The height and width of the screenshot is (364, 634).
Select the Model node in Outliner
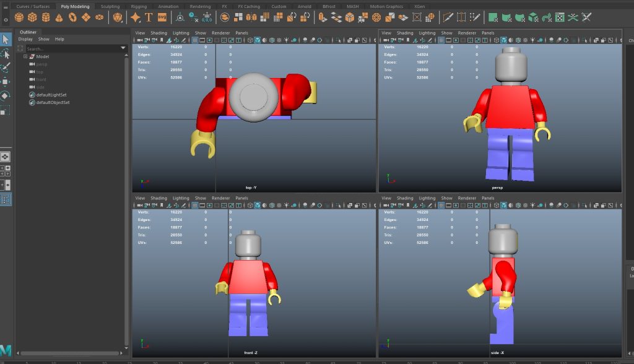click(43, 56)
